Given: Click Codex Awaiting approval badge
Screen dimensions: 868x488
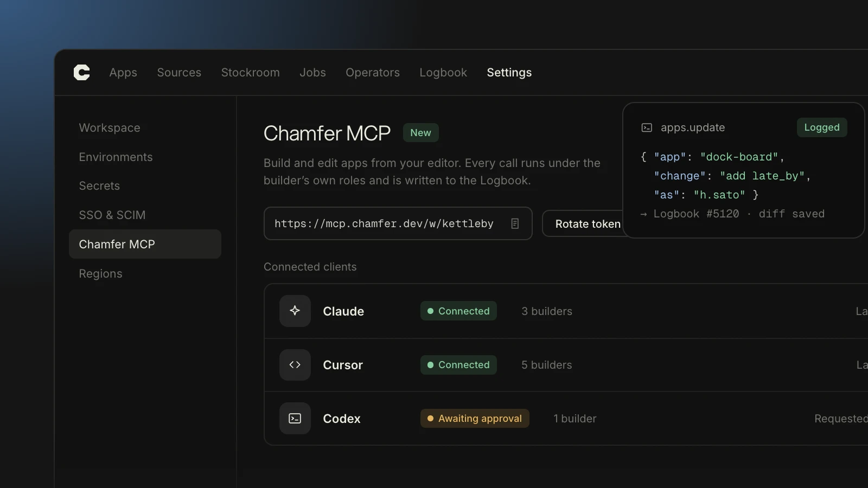Looking at the screenshot, I should (x=475, y=418).
